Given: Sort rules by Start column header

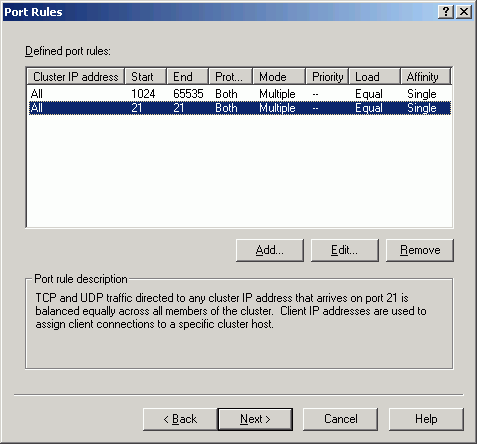Looking at the screenshot, I should 145,77.
